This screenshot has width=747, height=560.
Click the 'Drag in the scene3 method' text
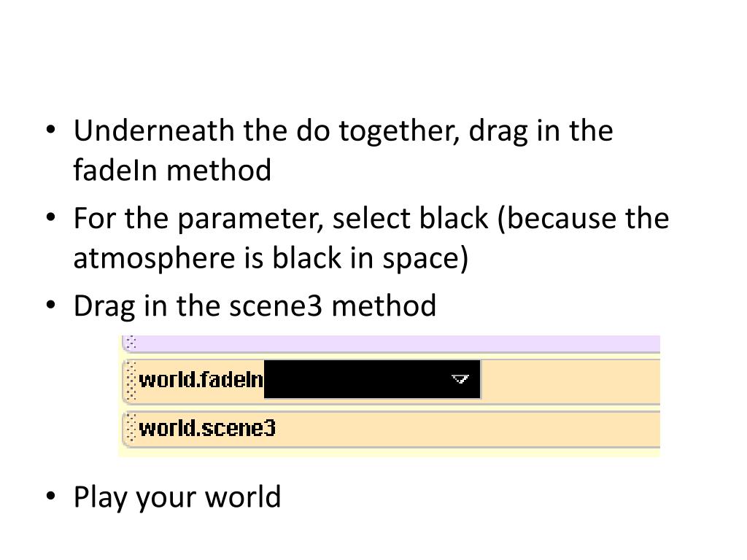[255, 306]
